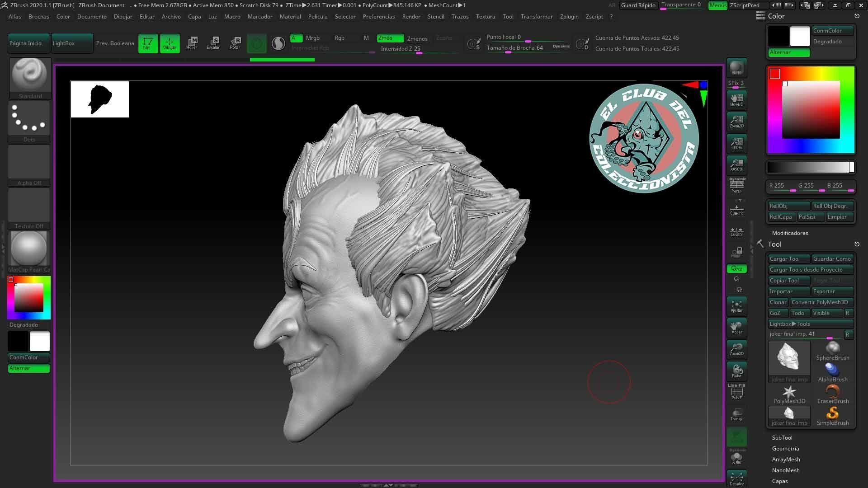Expand the ArrayMesh section
The width and height of the screenshot is (868, 488).
[x=786, y=459]
